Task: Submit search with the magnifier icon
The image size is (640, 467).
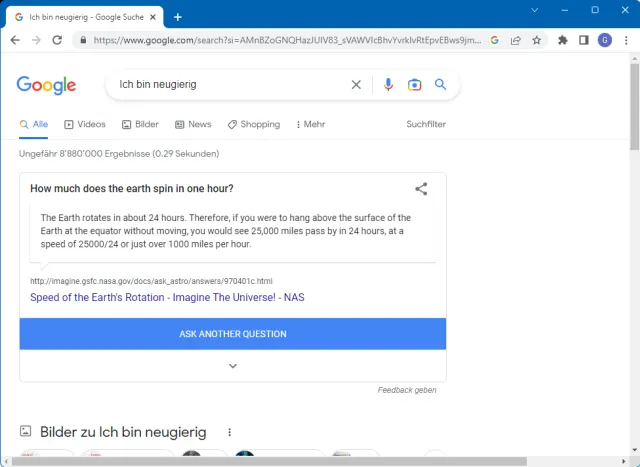Action: pos(440,85)
